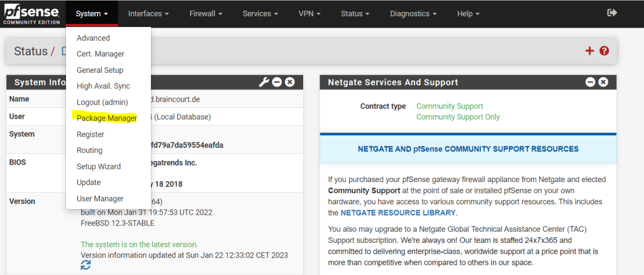Click the User row label
644x275 pixels.
coord(17,117)
